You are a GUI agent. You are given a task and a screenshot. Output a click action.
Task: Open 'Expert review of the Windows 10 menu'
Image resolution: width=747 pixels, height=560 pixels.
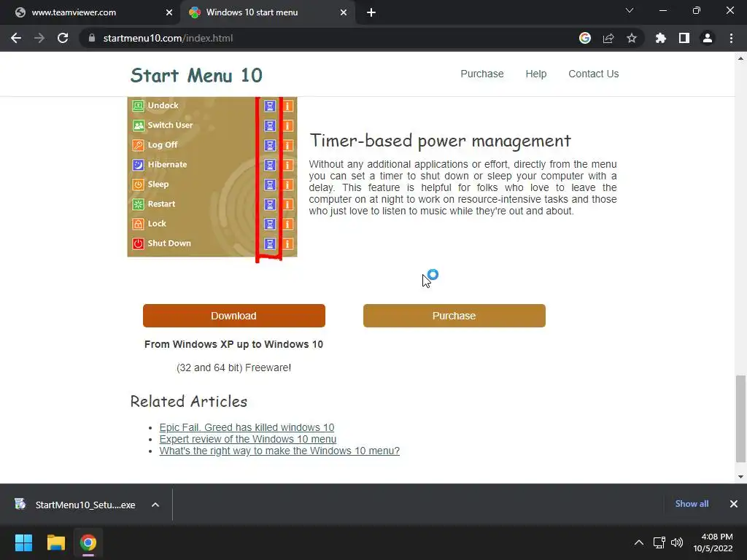248,439
